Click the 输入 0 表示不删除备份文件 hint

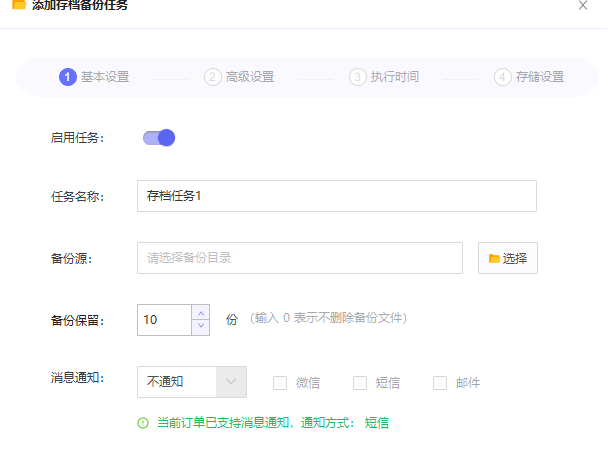tap(328, 318)
